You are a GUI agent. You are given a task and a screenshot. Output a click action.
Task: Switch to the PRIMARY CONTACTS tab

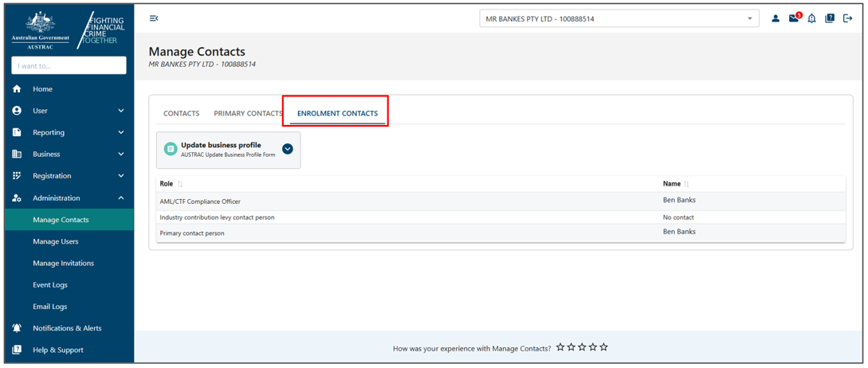point(248,113)
